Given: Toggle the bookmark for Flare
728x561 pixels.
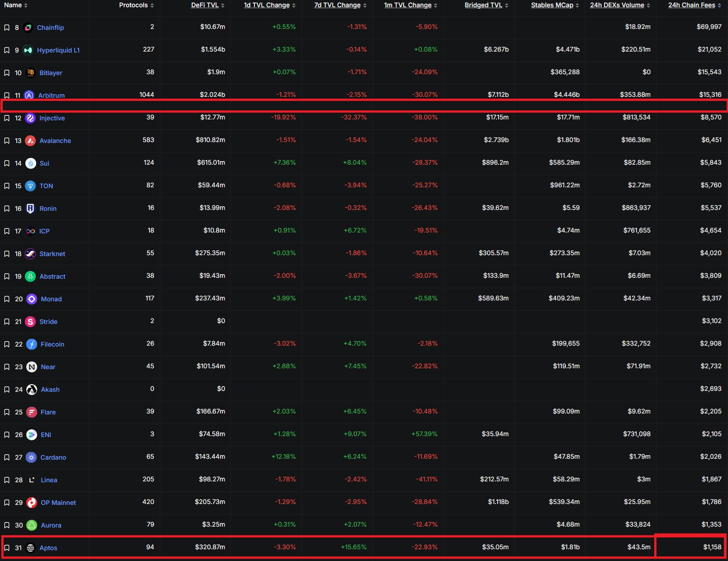Looking at the screenshot, I should [x=7, y=412].
